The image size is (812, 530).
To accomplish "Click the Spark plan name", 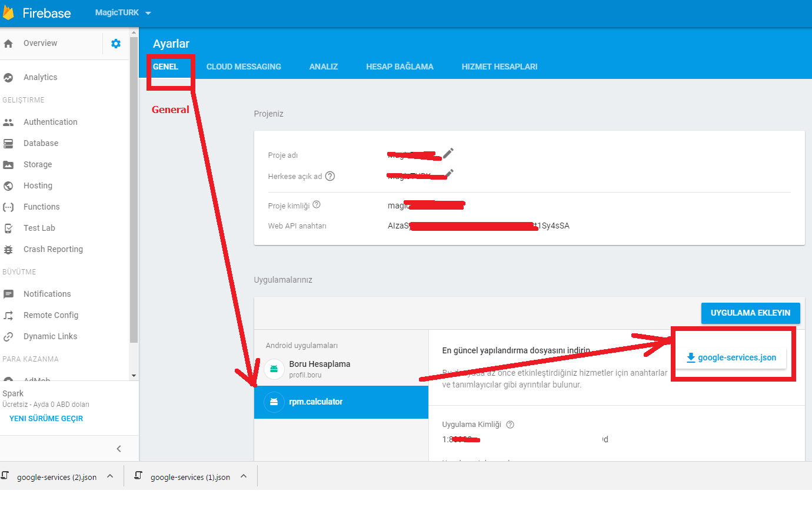I will tap(13, 394).
